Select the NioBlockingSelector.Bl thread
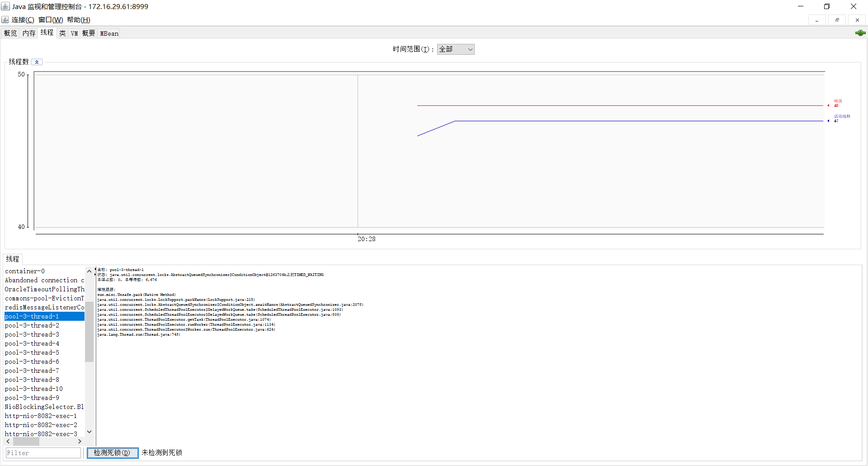 pos(44,407)
